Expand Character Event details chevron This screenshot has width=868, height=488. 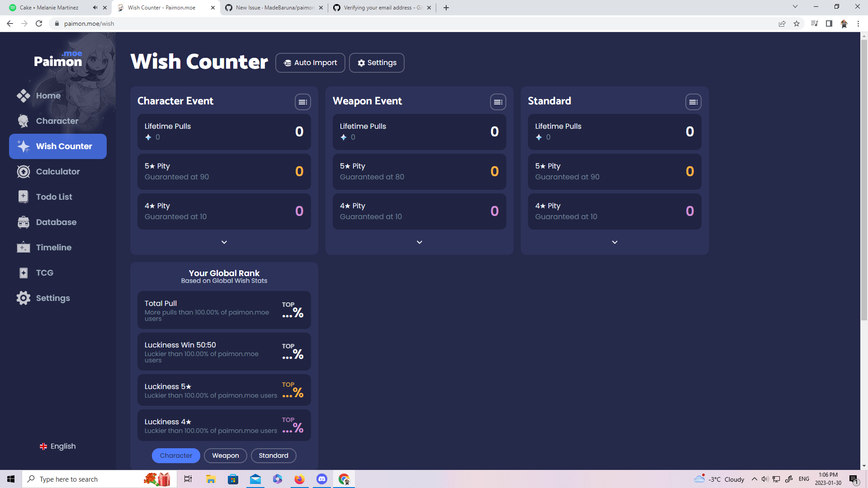pos(224,242)
